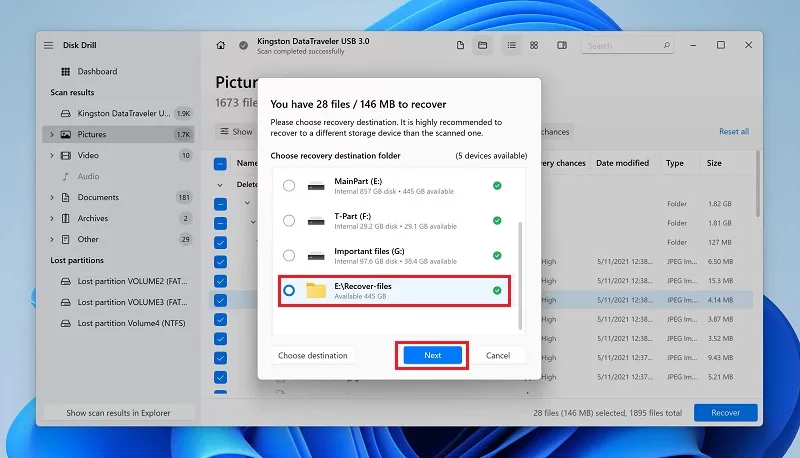Uncheck checkbox in the 15.3 MB file row

220,281
